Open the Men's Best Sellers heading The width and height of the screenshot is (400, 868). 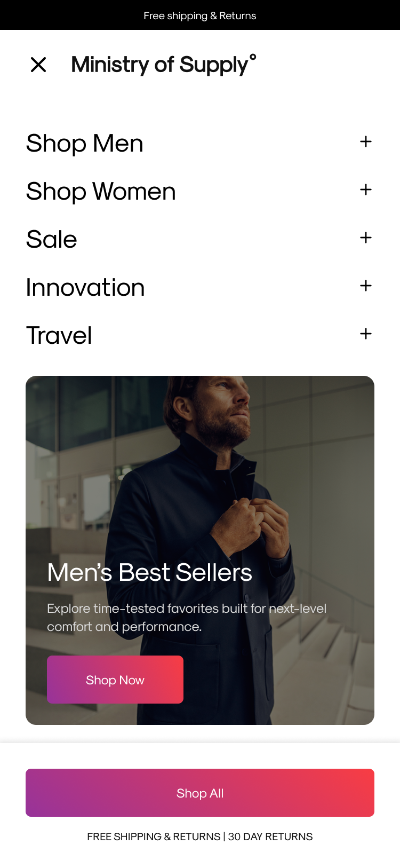click(x=149, y=572)
